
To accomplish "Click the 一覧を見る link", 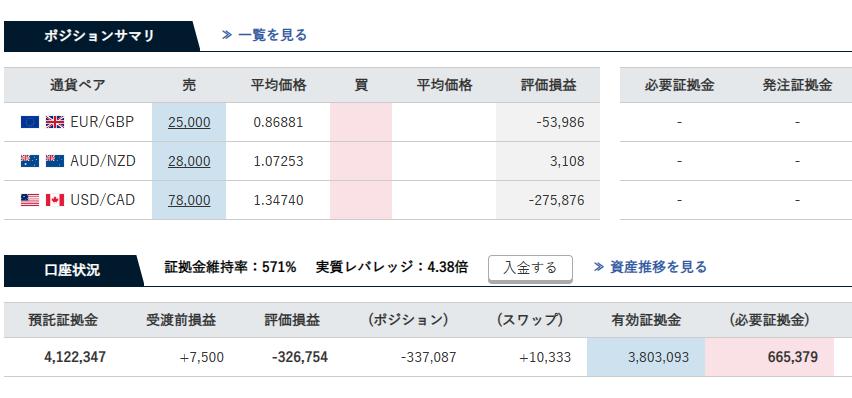I will tap(272, 35).
